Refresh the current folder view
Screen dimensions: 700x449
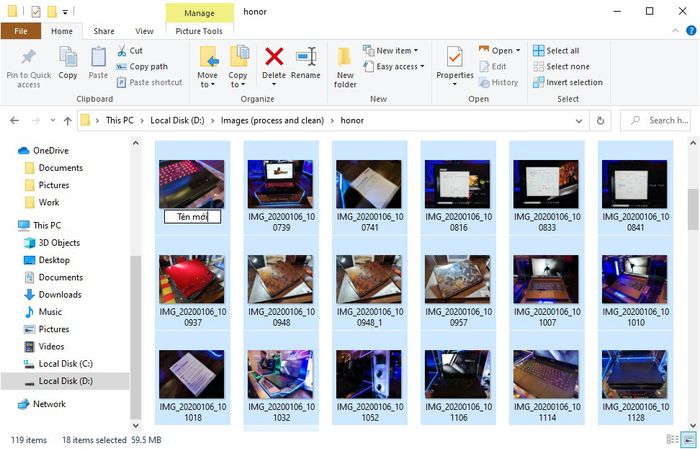[600, 121]
